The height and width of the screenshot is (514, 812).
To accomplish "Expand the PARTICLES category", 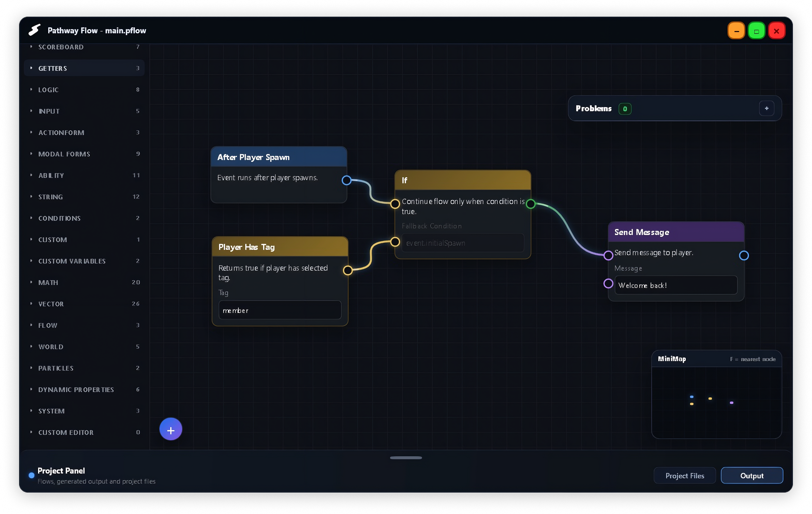I will click(84, 368).
